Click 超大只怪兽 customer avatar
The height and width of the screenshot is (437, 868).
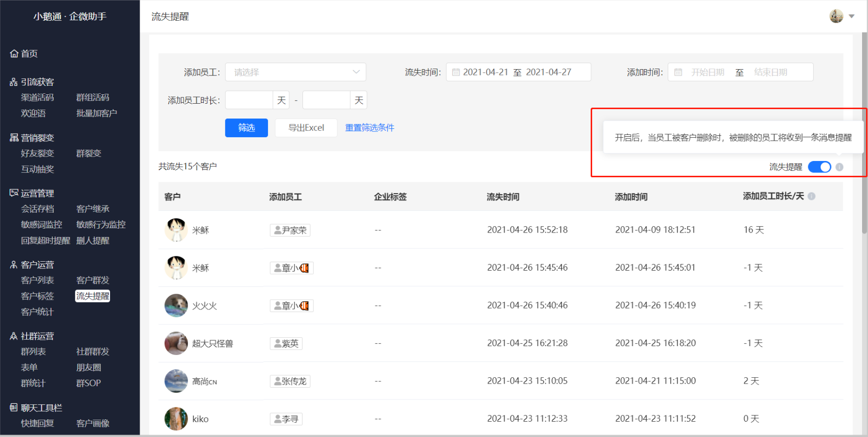[x=176, y=343]
